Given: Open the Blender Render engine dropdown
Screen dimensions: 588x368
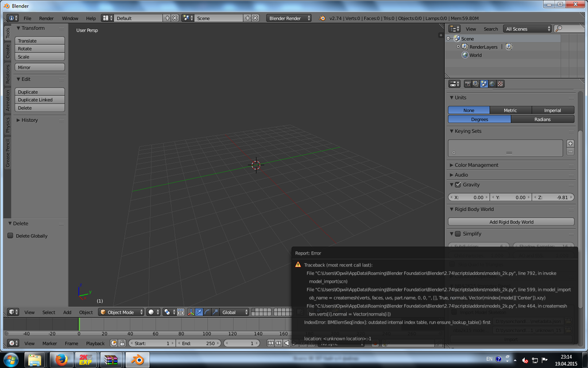Looking at the screenshot, I should click(x=289, y=18).
